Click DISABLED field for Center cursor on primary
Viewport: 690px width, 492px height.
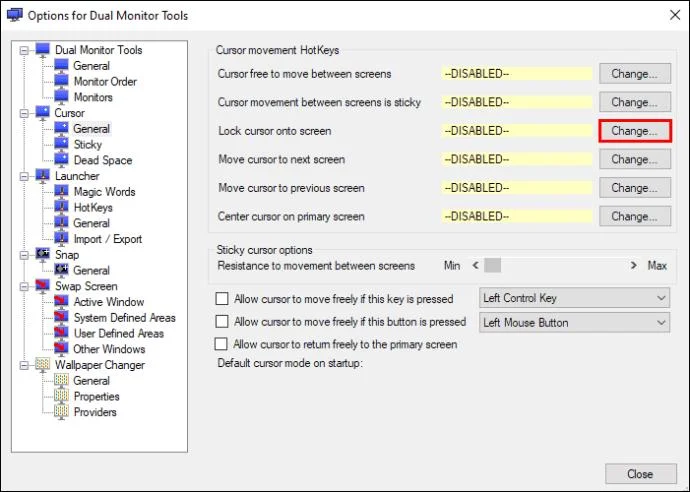[x=517, y=217]
